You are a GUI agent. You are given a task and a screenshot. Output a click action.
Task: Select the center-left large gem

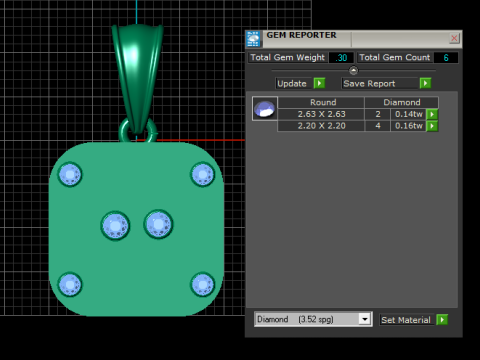tap(115, 226)
